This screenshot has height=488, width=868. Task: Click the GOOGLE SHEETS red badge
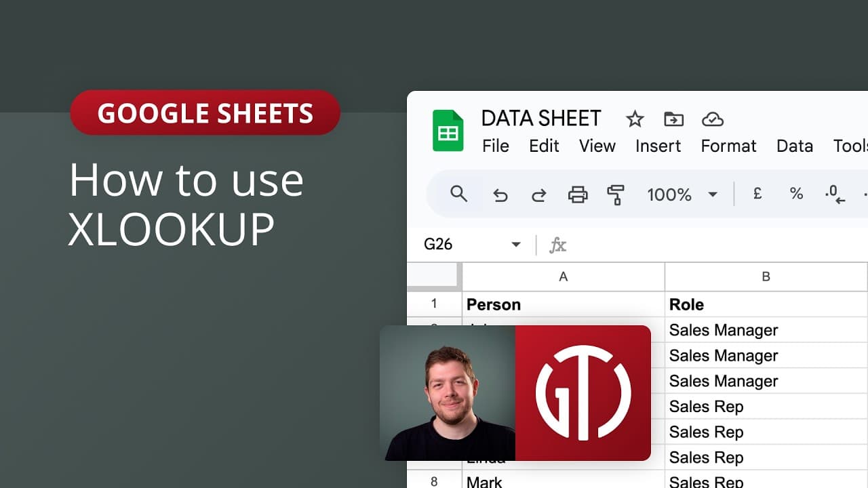[205, 113]
